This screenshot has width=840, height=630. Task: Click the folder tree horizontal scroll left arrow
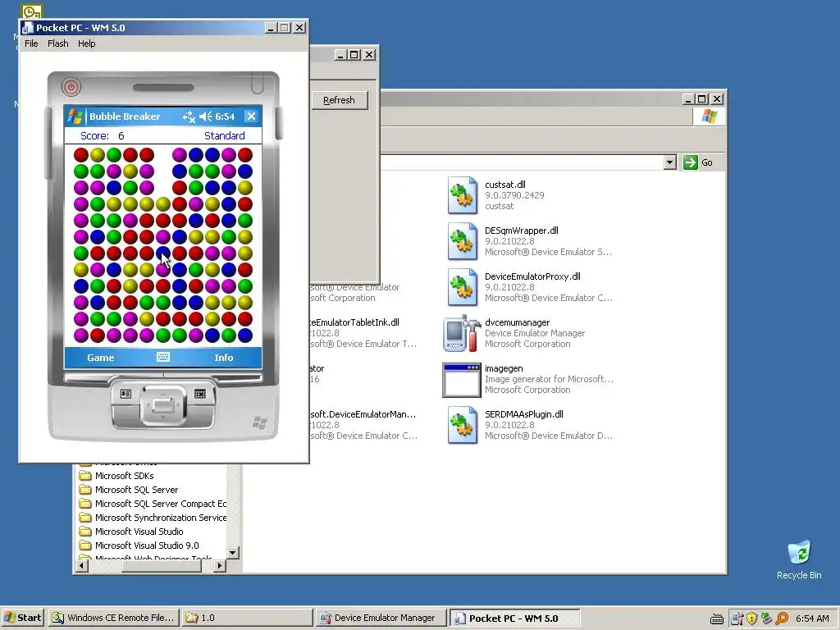point(83,565)
